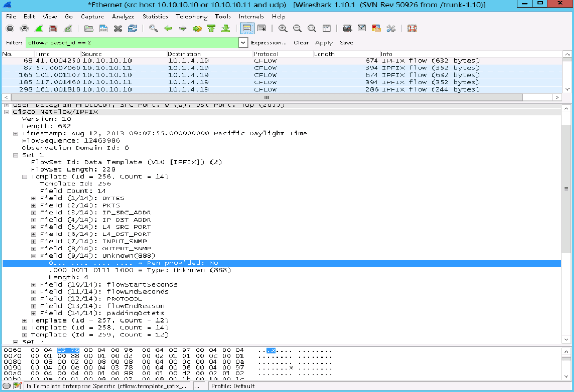
Task: Open the capture interfaces list icon
Action: point(10,28)
